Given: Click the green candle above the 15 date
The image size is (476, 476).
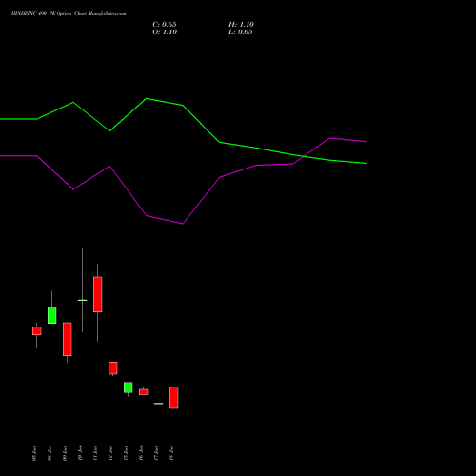Looking at the screenshot, I should (129, 387).
